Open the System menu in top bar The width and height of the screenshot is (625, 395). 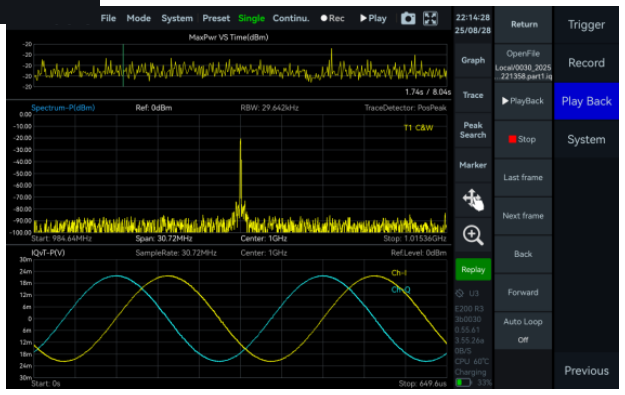pyautogui.click(x=177, y=18)
